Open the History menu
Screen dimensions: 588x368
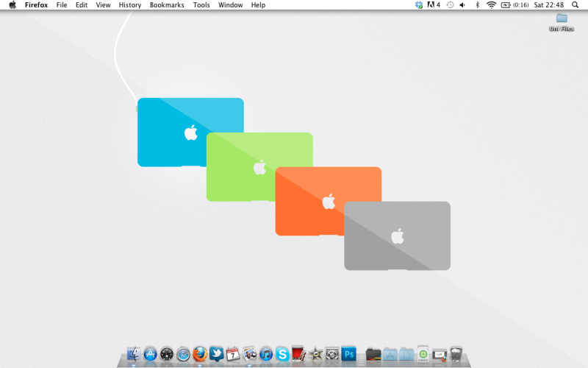tap(130, 5)
